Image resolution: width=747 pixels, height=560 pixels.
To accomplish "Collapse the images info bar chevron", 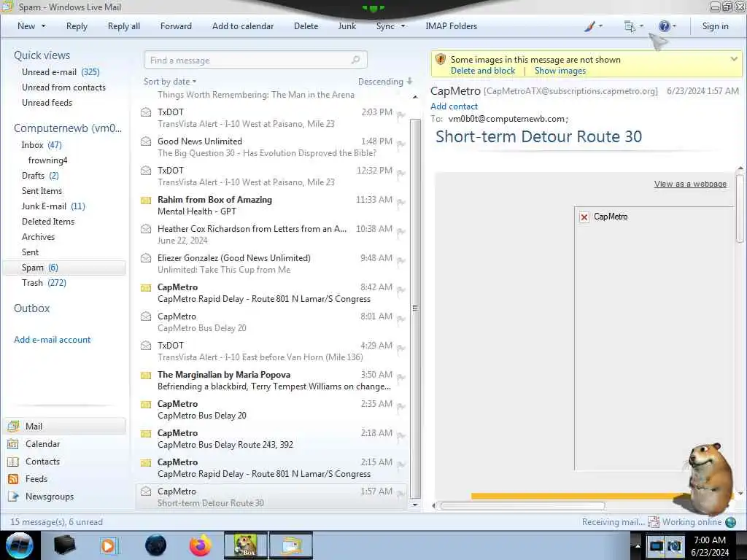I will click(x=734, y=59).
